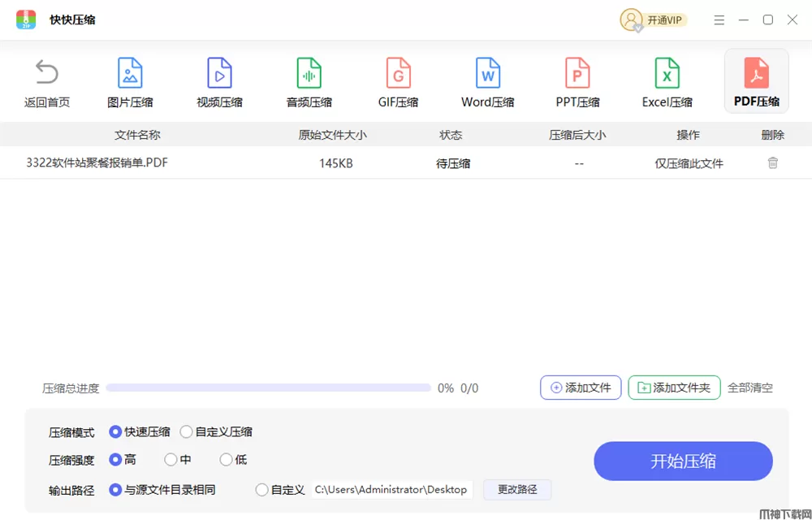
Task: Switch to audio compression (音频压缩)
Action: (309, 73)
